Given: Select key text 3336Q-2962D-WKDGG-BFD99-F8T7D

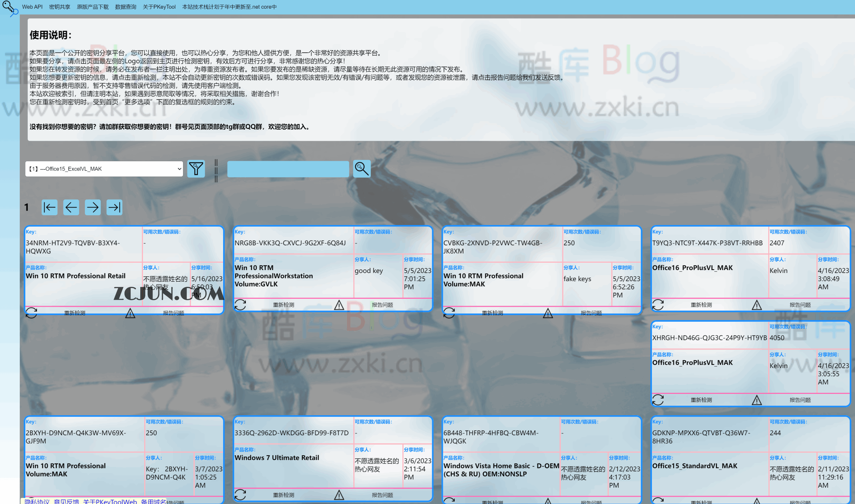Looking at the screenshot, I should pos(292,433).
